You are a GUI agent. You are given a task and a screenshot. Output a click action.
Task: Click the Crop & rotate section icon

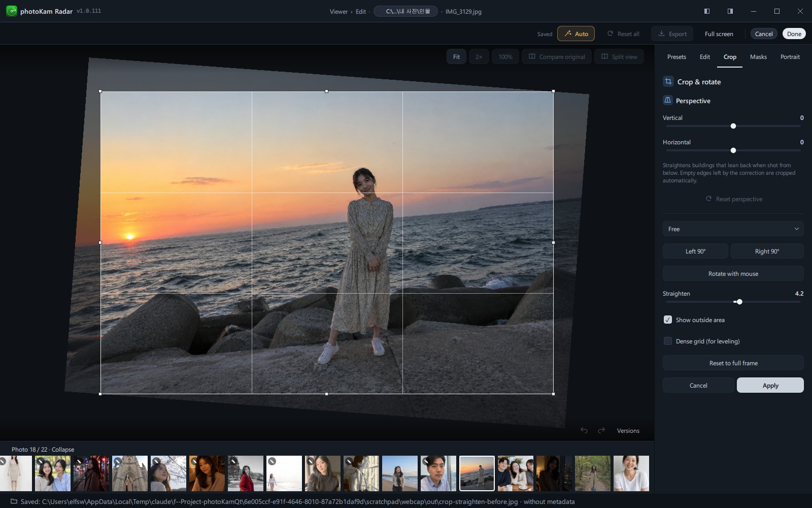668,81
